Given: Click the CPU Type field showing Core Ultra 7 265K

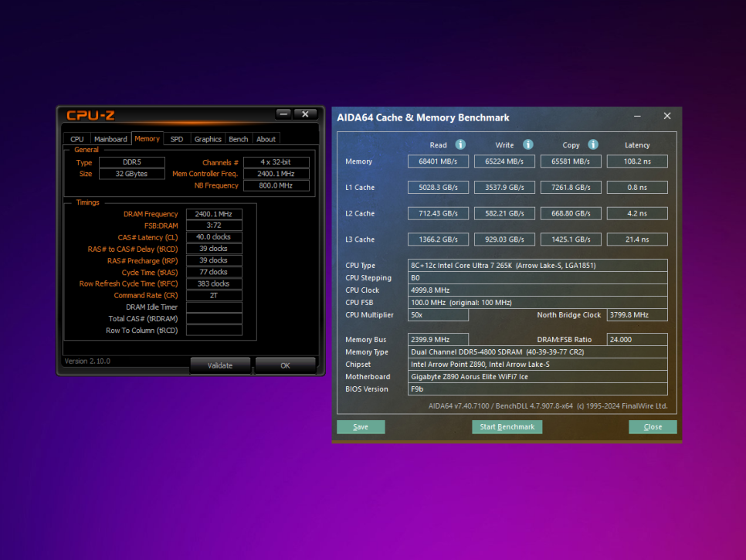Looking at the screenshot, I should coord(537,266).
